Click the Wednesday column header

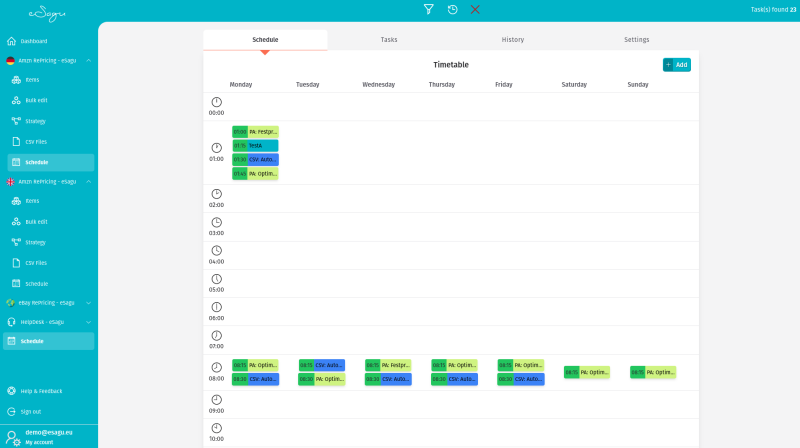(379, 85)
